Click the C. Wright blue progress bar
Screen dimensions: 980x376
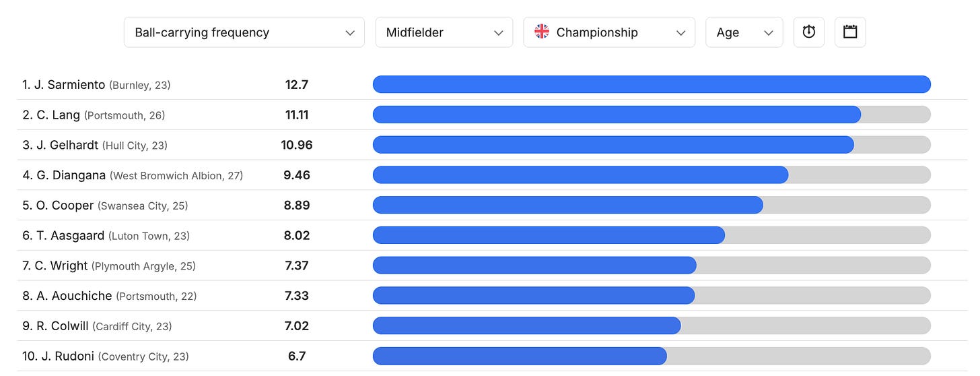coord(534,265)
